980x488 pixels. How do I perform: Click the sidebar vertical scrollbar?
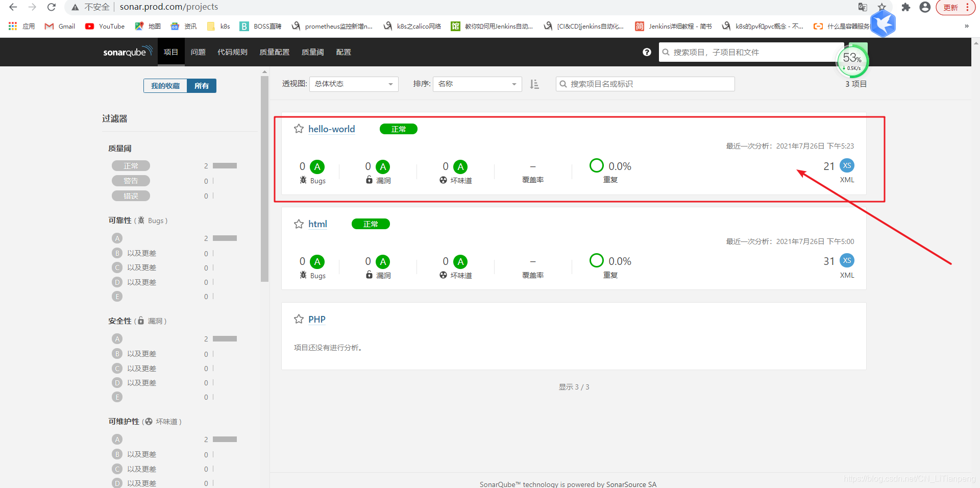[264, 179]
